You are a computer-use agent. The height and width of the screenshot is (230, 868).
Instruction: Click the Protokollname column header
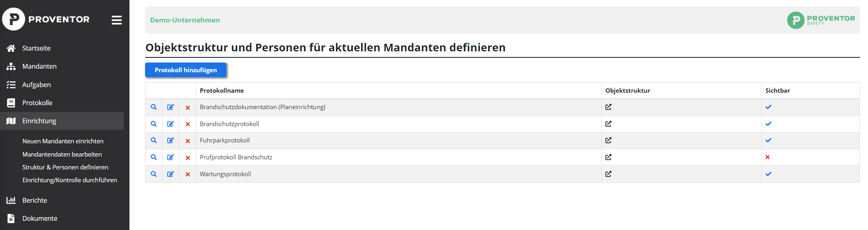(x=222, y=91)
